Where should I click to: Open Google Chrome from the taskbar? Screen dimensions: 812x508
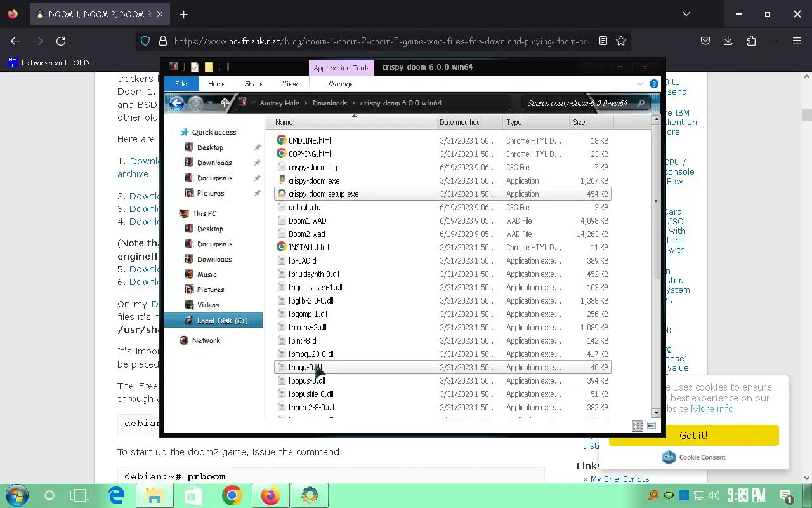(232, 495)
